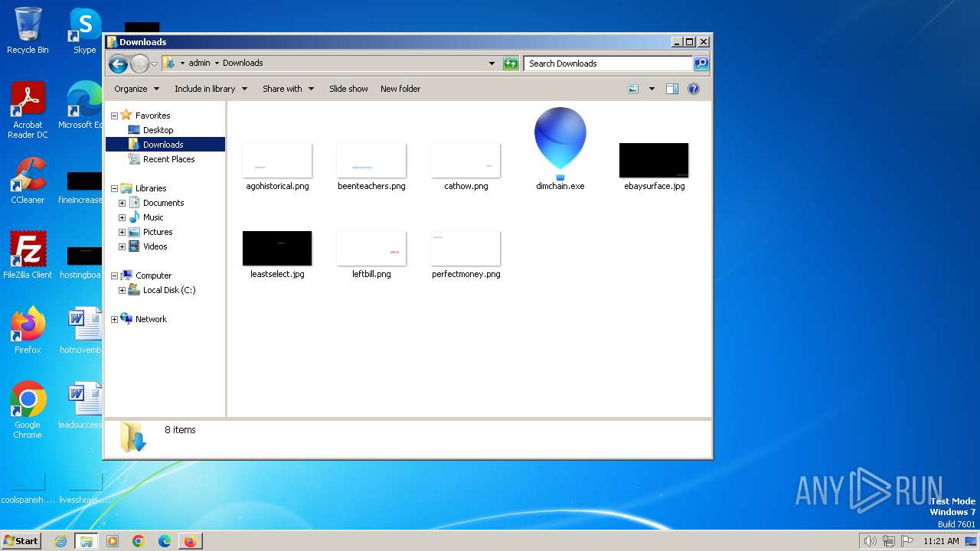The image size is (980, 551).
Task: Click the New folder button
Action: 400,89
